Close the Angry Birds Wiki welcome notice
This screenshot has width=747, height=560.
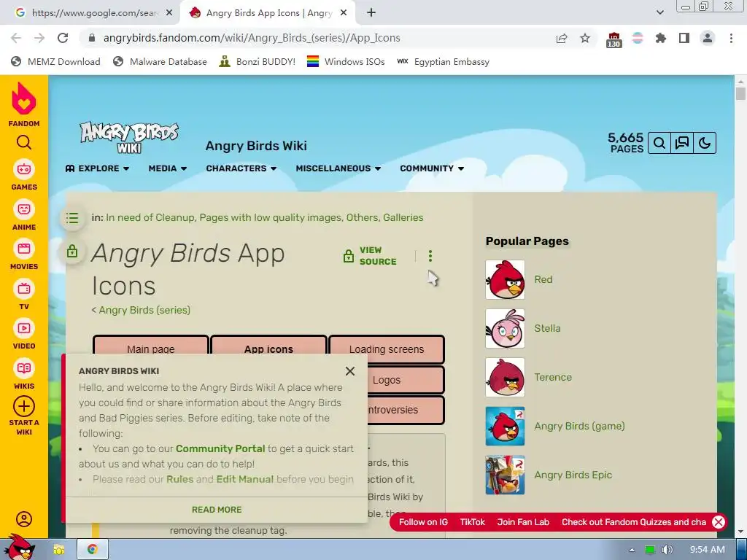click(350, 371)
